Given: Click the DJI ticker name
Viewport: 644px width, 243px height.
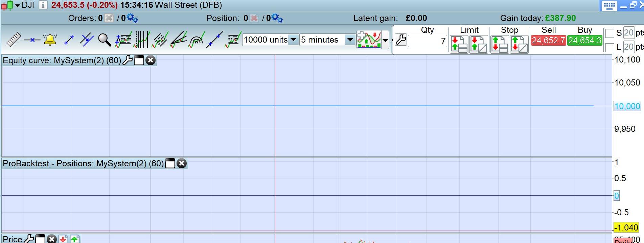Looking at the screenshot, I should click(28, 5).
